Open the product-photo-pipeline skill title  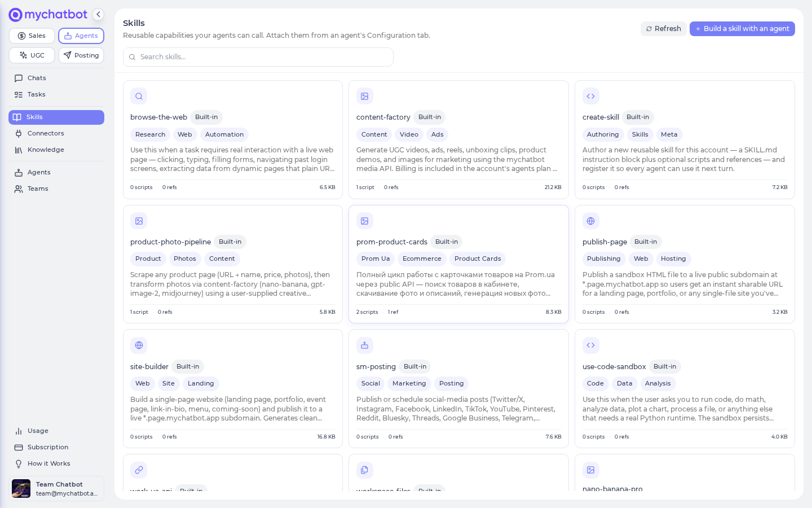coord(170,242)
